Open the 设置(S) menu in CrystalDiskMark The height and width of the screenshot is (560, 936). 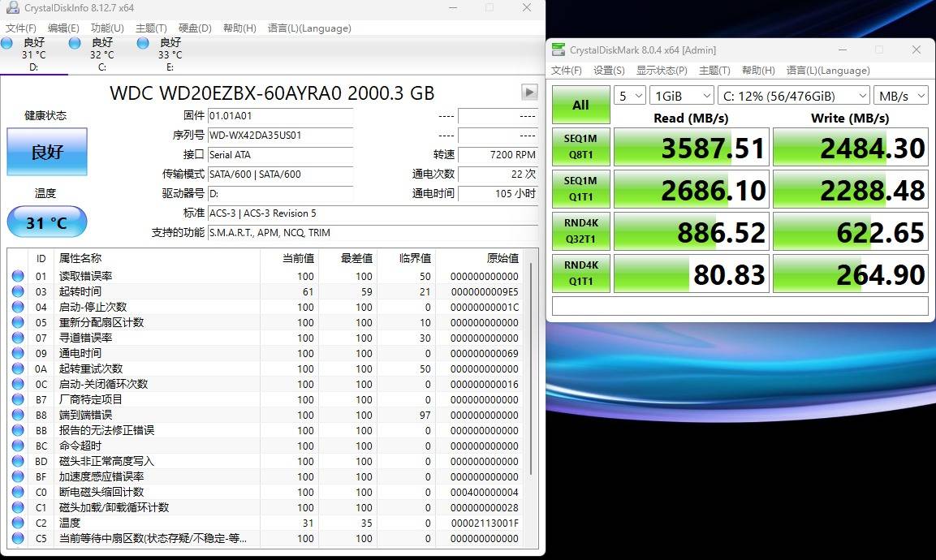609,71
